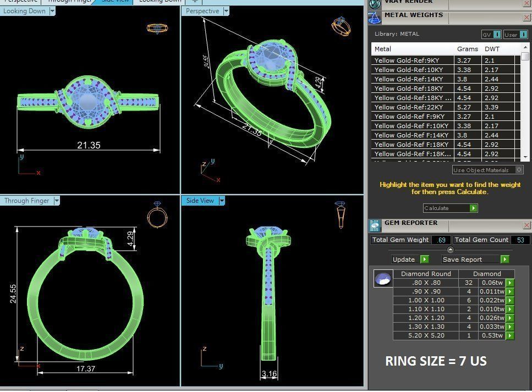This screenshot has width=532, height=392.
Task: Click the Total Gem Weight value .69
Action: [441, 240]
